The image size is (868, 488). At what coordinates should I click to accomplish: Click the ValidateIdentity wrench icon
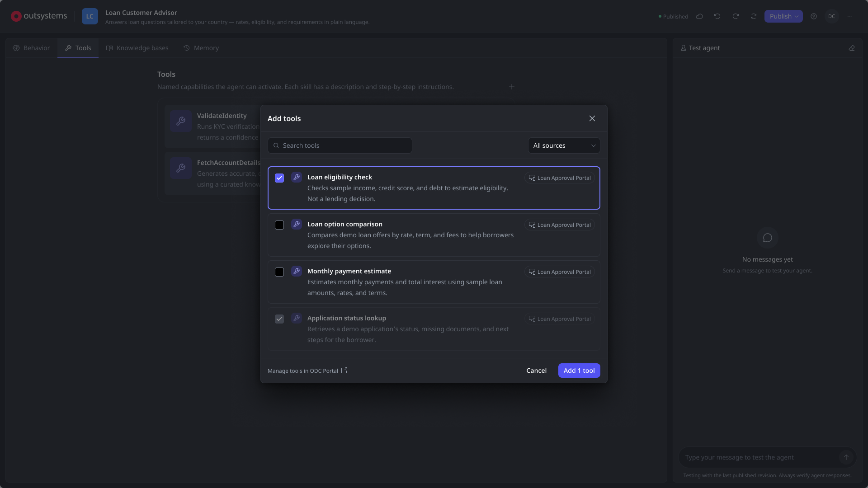click(181, 121)
